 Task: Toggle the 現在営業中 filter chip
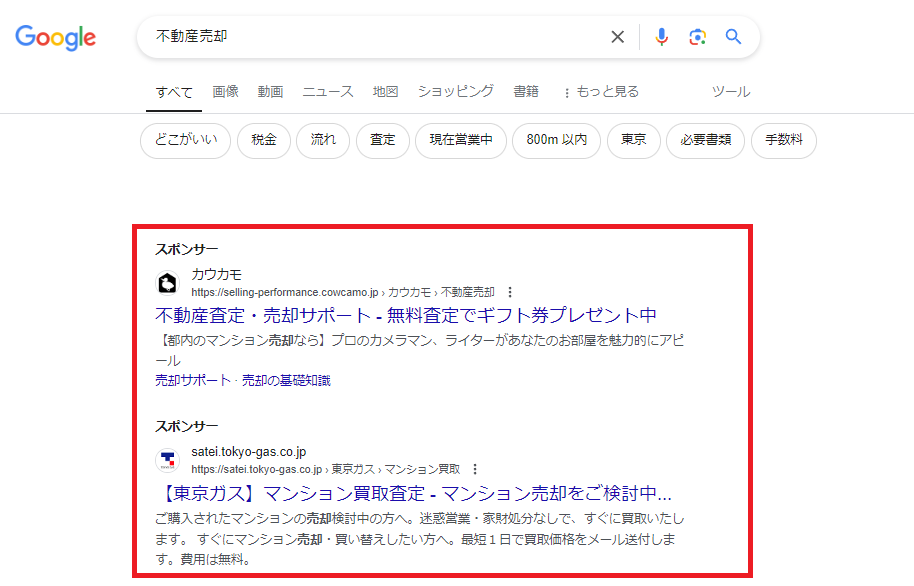tap(460, 141)
